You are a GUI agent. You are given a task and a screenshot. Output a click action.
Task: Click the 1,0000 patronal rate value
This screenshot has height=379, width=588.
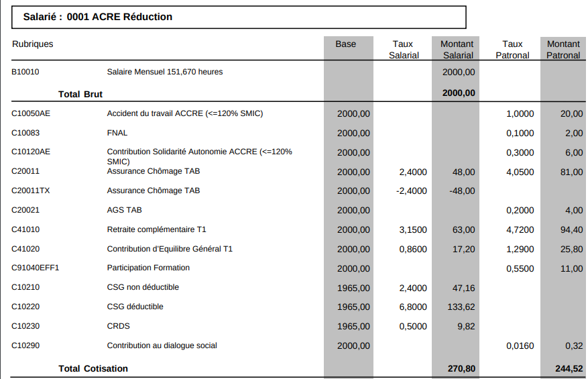click(x=520, y=114)
